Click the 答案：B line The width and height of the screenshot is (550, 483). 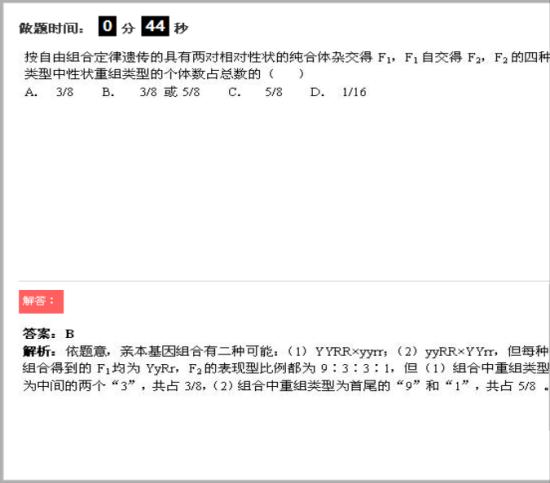point(48,333)
